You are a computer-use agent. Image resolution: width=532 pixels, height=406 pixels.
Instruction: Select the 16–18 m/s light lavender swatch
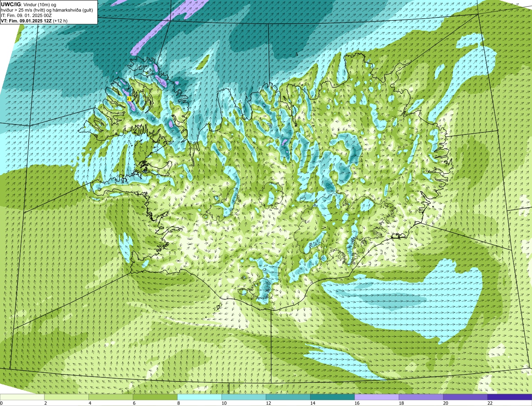(377, 397)
